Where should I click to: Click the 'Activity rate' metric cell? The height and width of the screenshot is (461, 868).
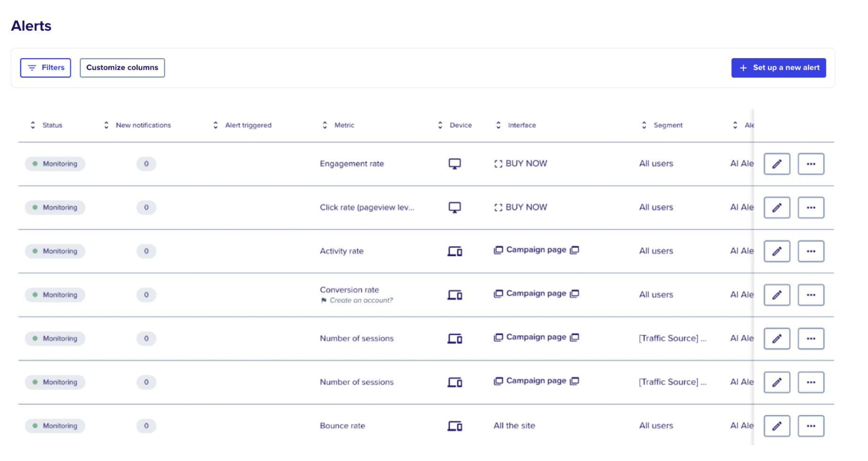click(x=341, y=251)
